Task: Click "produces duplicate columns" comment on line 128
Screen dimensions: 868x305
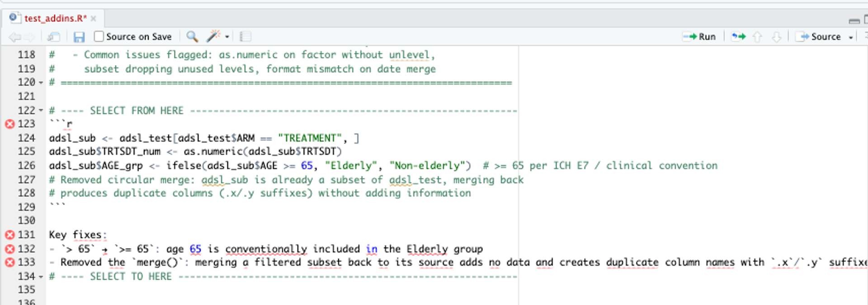Action: (137, 193)
